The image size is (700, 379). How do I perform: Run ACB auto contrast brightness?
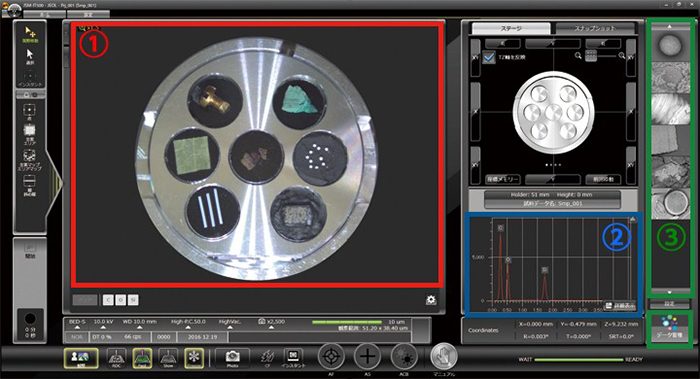click(x=404, y=356)
